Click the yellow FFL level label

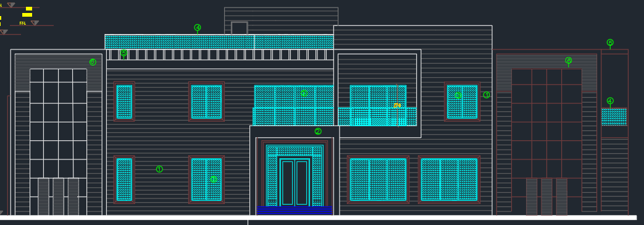23,23
